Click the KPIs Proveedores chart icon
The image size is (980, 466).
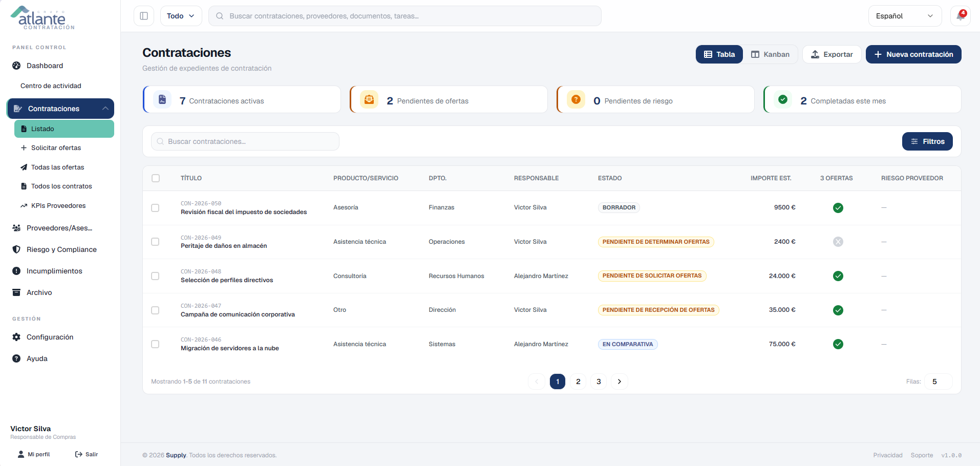24,206
